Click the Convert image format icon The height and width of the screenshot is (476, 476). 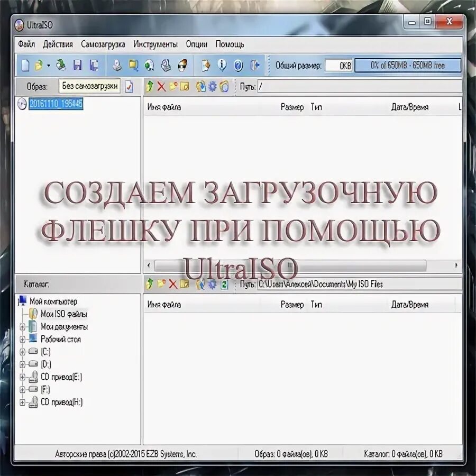[x=133, y=65]
